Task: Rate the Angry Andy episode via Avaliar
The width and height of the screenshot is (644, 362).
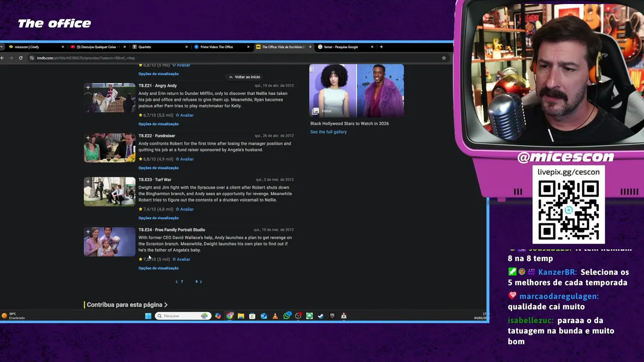Action: 185,115
